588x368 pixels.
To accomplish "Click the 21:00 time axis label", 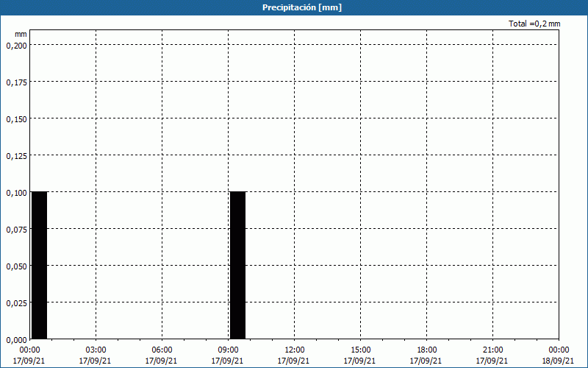I will [492, 350].
